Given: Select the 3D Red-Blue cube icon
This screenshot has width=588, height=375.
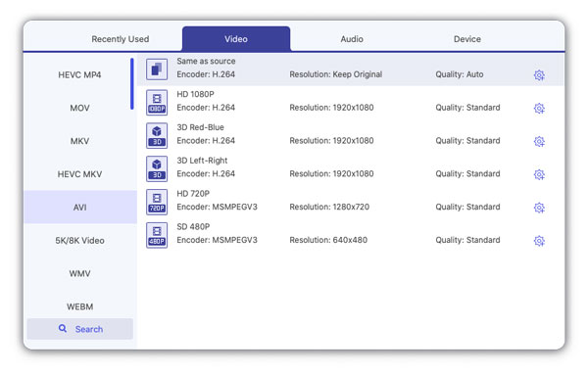Looking at the screenshot, I should click(157, 136).
